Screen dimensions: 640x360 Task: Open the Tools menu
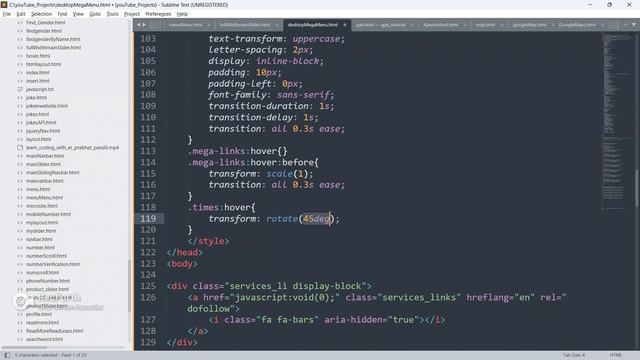coord(112,14)
